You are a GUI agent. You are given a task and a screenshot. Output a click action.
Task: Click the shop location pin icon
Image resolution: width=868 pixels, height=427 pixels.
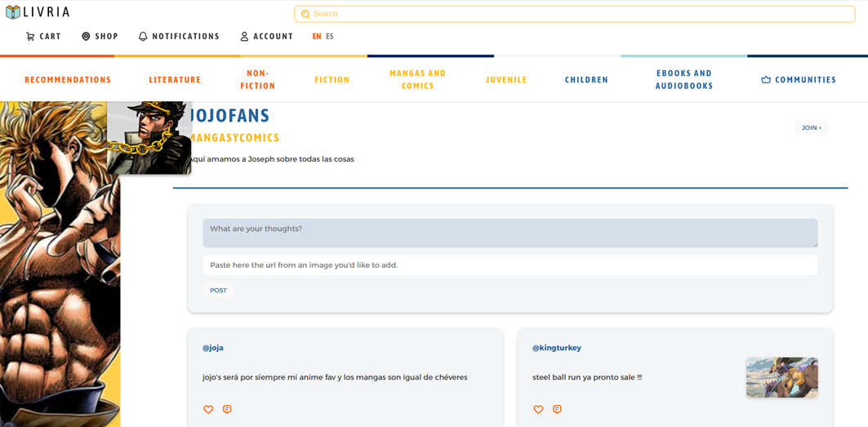click(86, 37)
